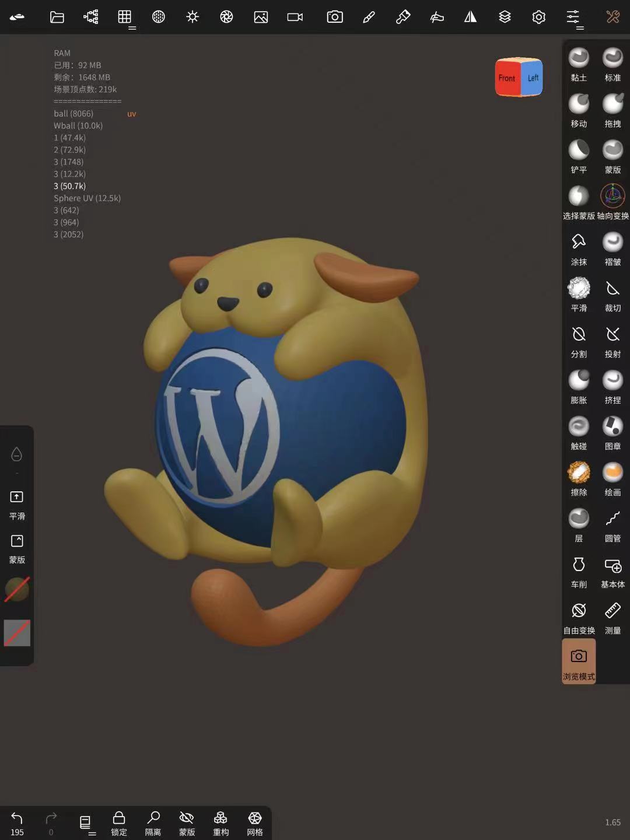Toggle 浏览模式 view mode button
The width and height of the screenshot is (630, 840).
click(579, 661)
